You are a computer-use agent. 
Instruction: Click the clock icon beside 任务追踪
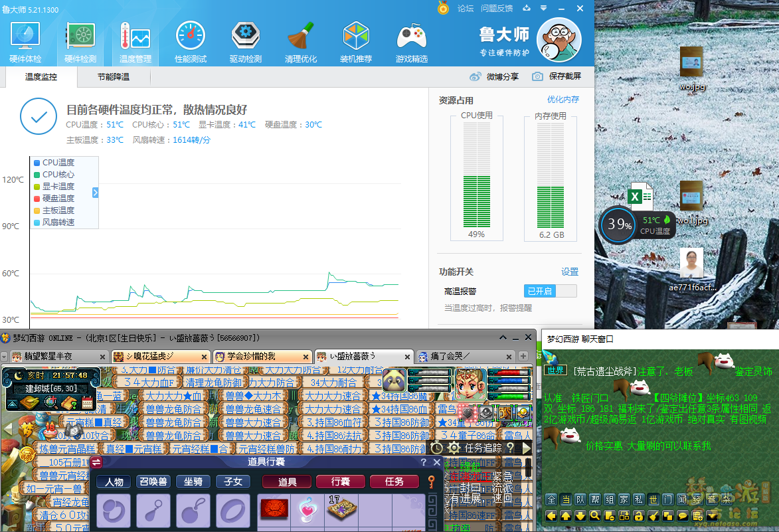tap(437, 448)
